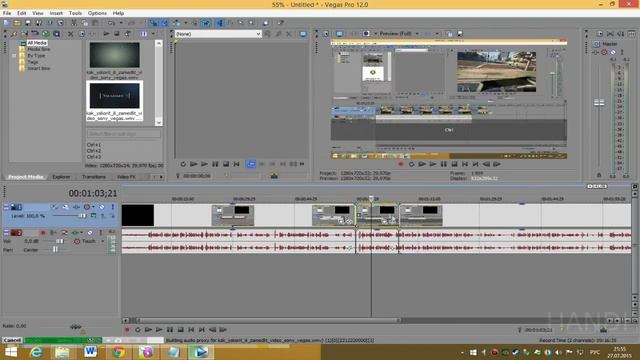
Task: Click the Save project icon
Action: pos(28,23)
